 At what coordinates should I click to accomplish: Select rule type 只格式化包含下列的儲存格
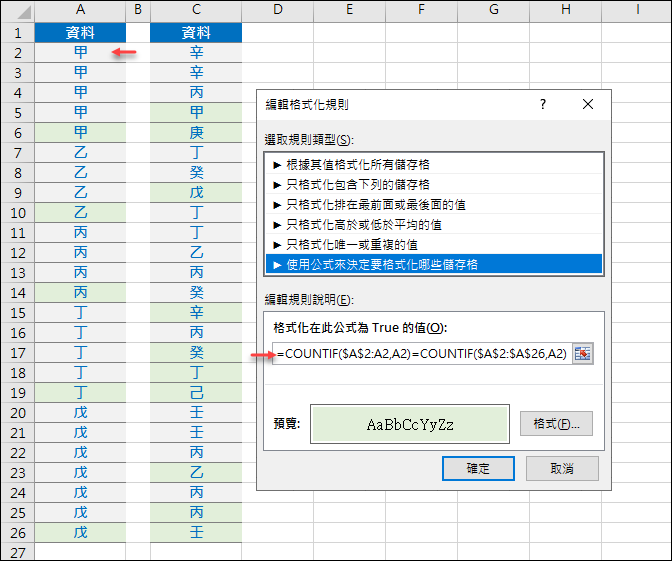tap(434, 184)
